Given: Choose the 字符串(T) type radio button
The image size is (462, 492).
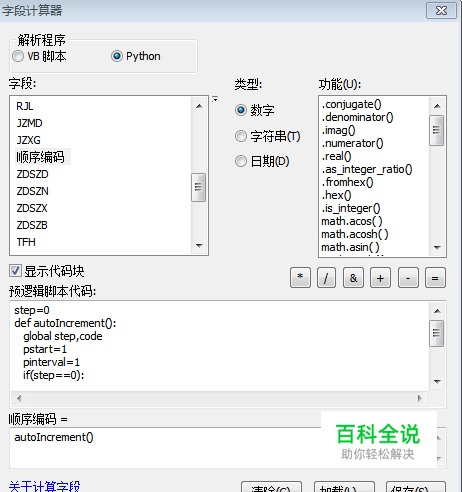Looking at the screenshot, I should (x=241, y=136).
